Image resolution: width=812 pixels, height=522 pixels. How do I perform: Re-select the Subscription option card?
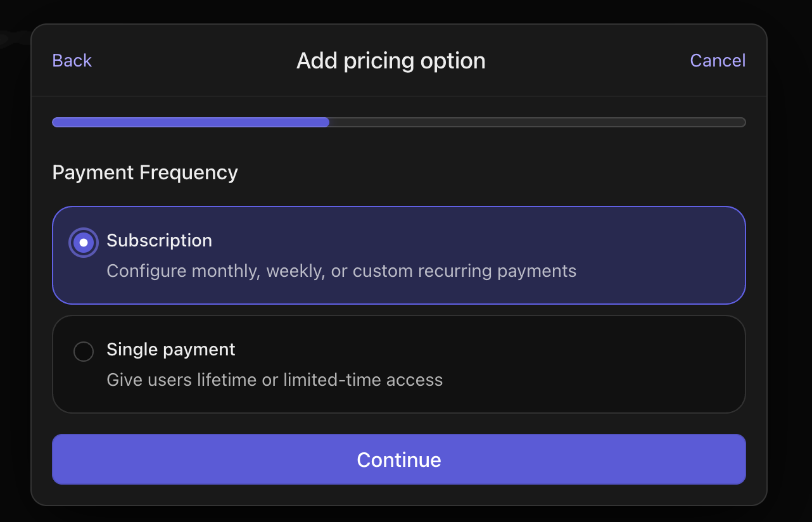pyautogui.click(x=399, y=255)
